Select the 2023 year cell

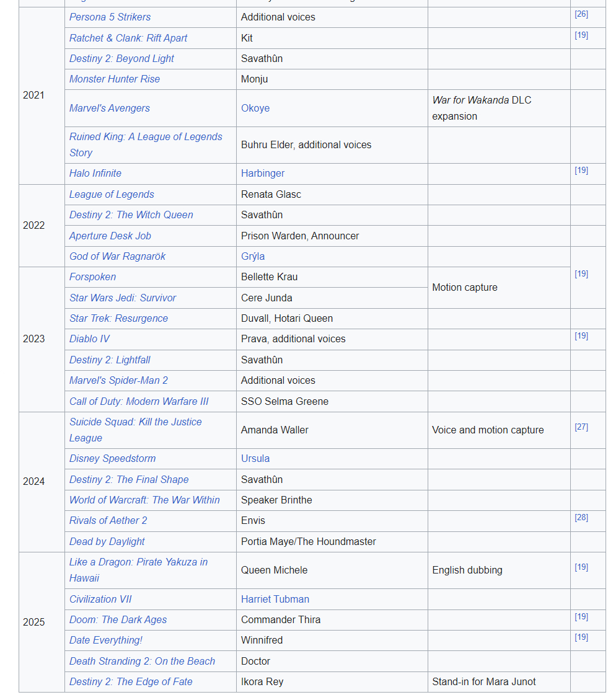pos(42,339)
